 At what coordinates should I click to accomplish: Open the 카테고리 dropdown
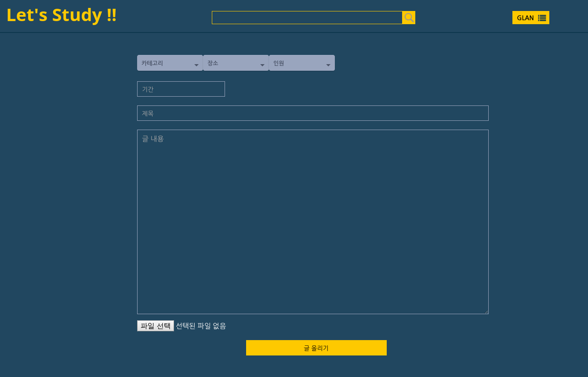[170, 63]
